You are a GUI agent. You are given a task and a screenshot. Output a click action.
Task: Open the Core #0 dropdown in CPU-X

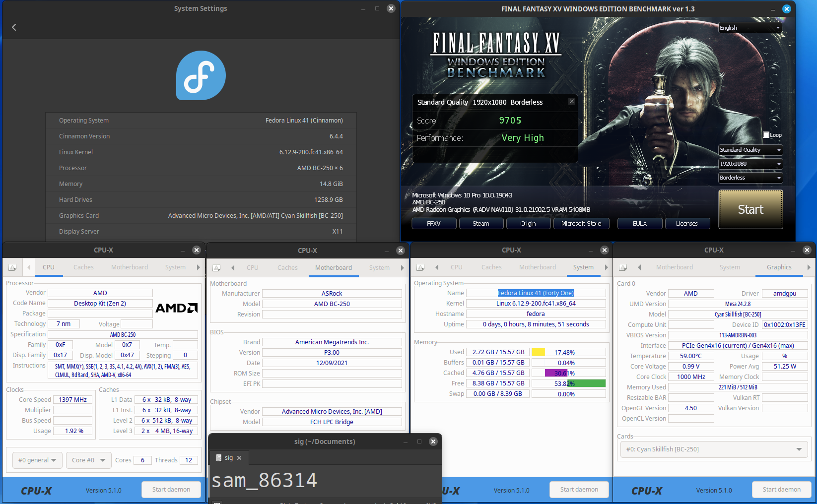(x=88, y=460)
